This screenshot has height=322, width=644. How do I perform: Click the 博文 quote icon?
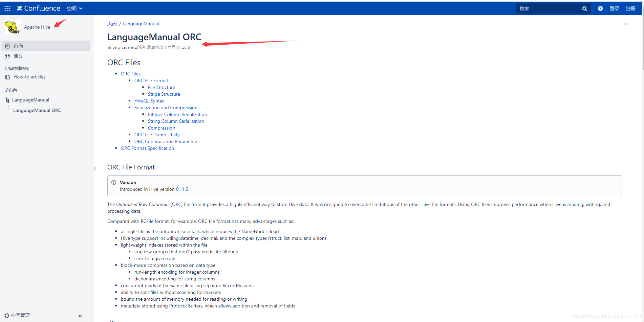(7, 56)
